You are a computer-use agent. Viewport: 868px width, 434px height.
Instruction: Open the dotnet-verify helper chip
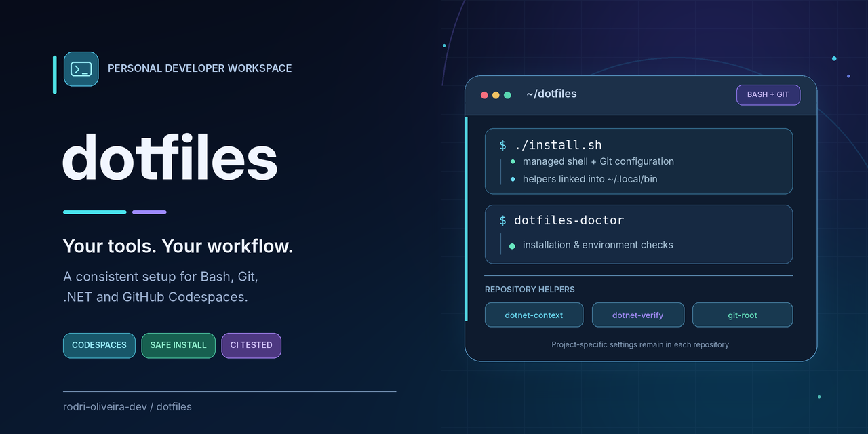(638, 315)
